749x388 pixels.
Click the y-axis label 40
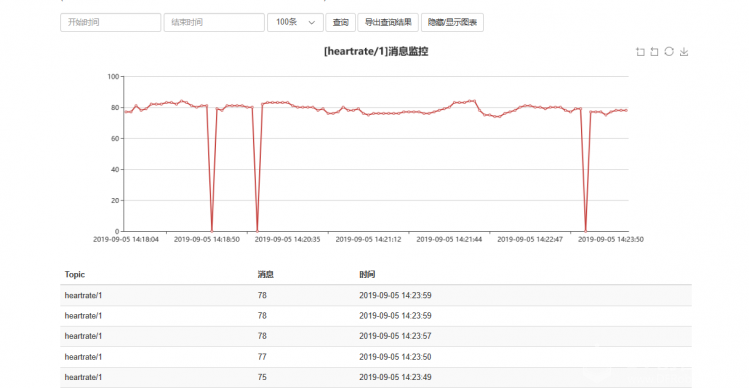click(115, 170)
